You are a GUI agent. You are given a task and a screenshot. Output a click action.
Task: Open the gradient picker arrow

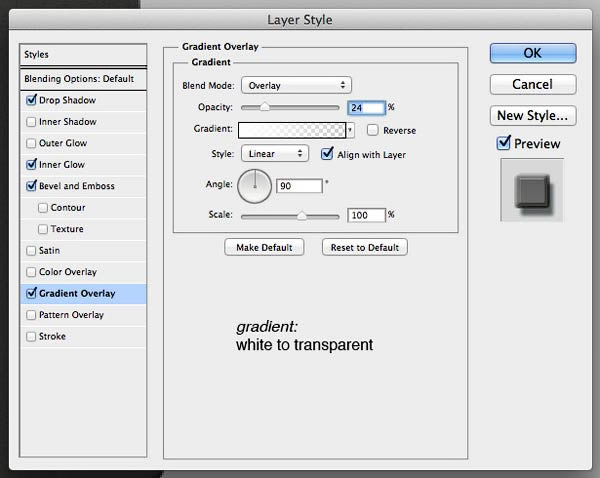(350, 130)
